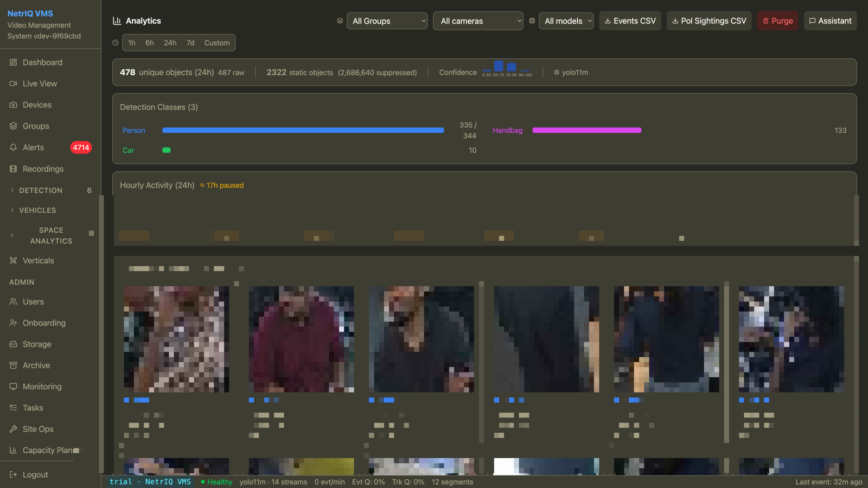Open the Dashboard icon in the sidebar

pyautogui.click(x=13, y=62)
